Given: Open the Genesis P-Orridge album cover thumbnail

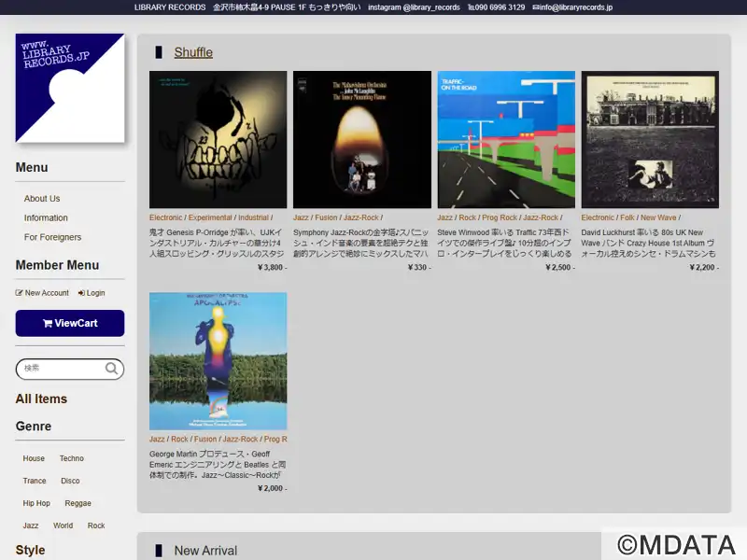Looking at the screenshot, I should click(218, 139).
